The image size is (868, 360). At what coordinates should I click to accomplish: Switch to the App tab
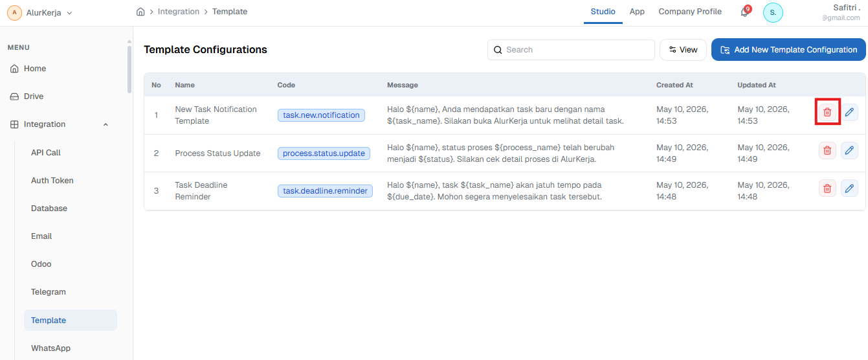[637, 12]
